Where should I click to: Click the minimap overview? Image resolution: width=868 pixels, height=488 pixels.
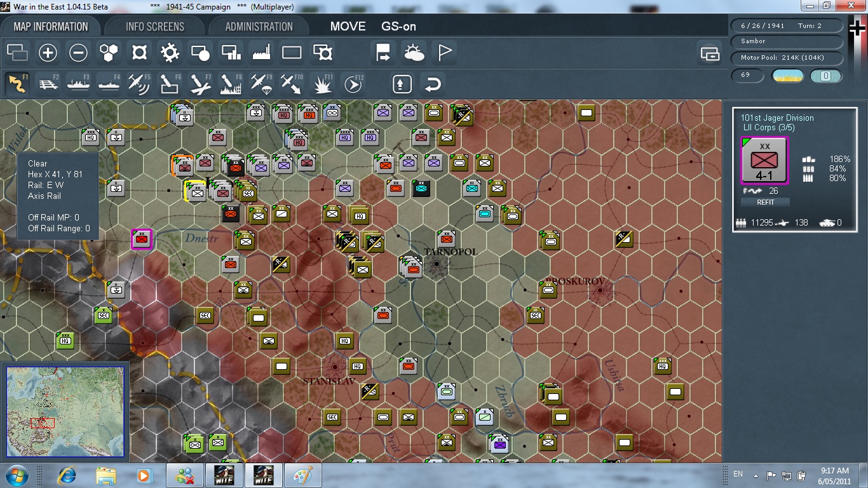(x=65, y=411)
